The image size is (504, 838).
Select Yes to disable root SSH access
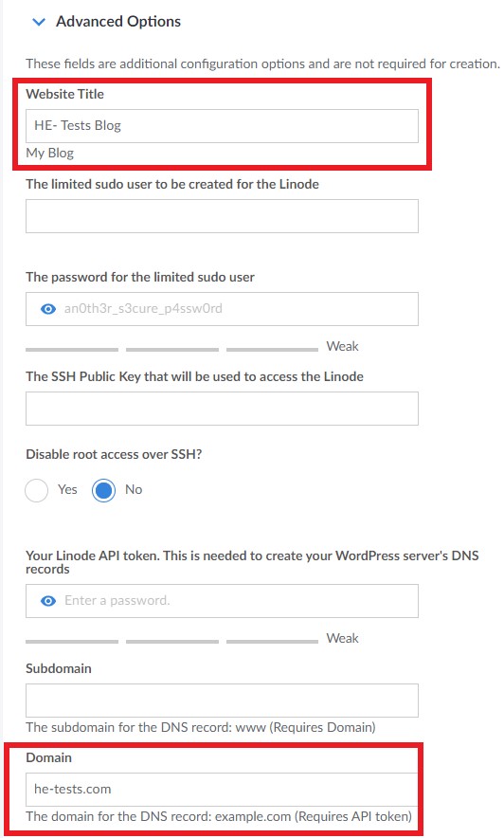click(36, 490)
